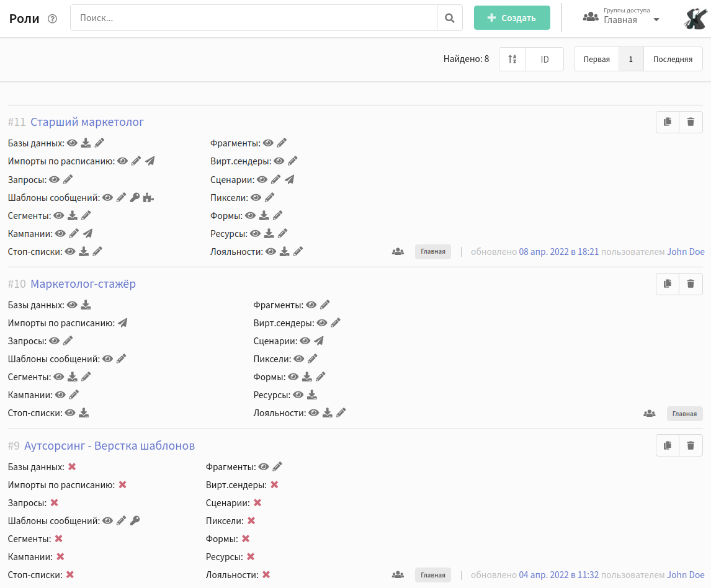Open the Маркетолог-стажёр role link
711x588 pixels.
(x=83, y=284)
